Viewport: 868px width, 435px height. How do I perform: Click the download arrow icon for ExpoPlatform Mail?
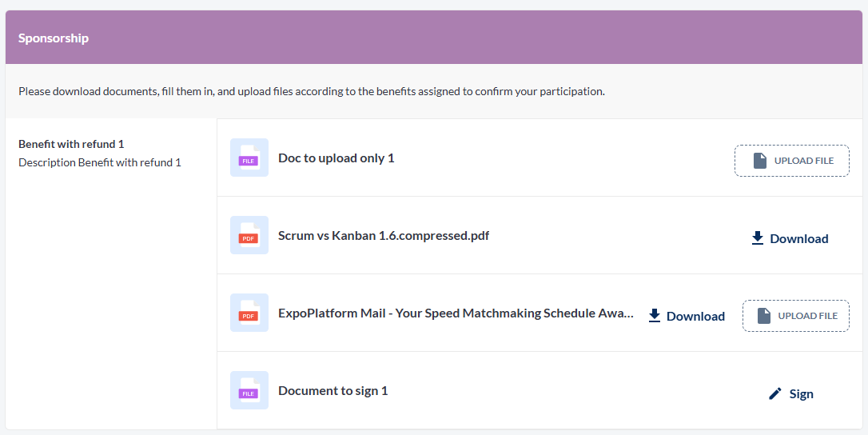coord(655,316)
